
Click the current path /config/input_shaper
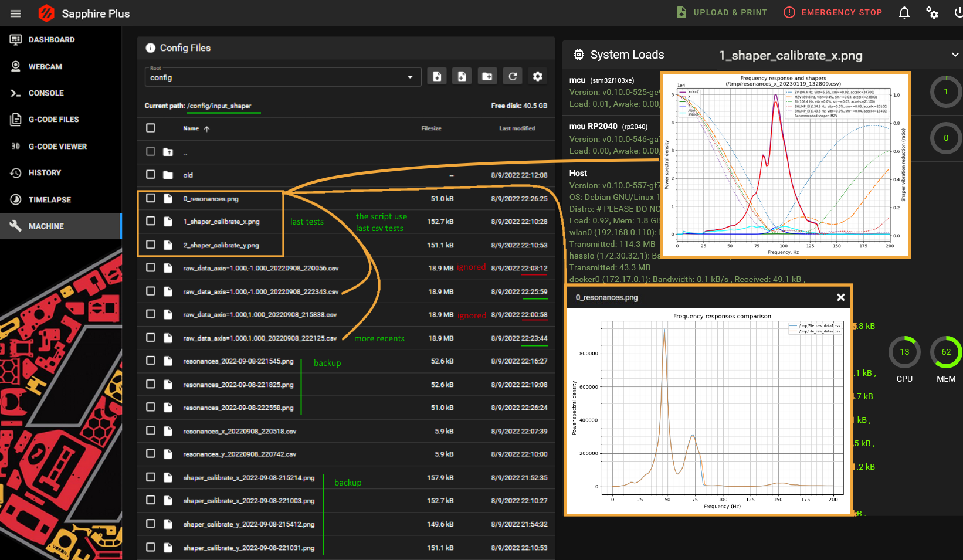219,106
